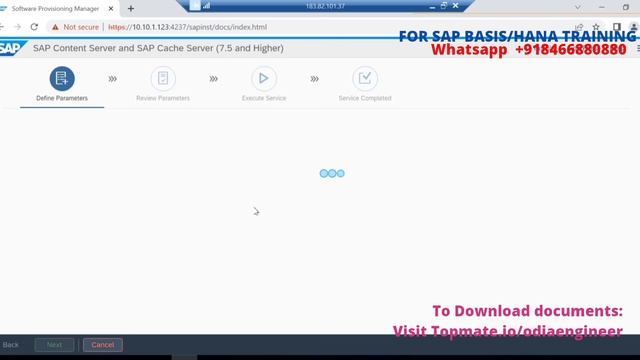Open the Execute Service step label
This screenshot has height=360, width=640.
(x=264, y=98)
